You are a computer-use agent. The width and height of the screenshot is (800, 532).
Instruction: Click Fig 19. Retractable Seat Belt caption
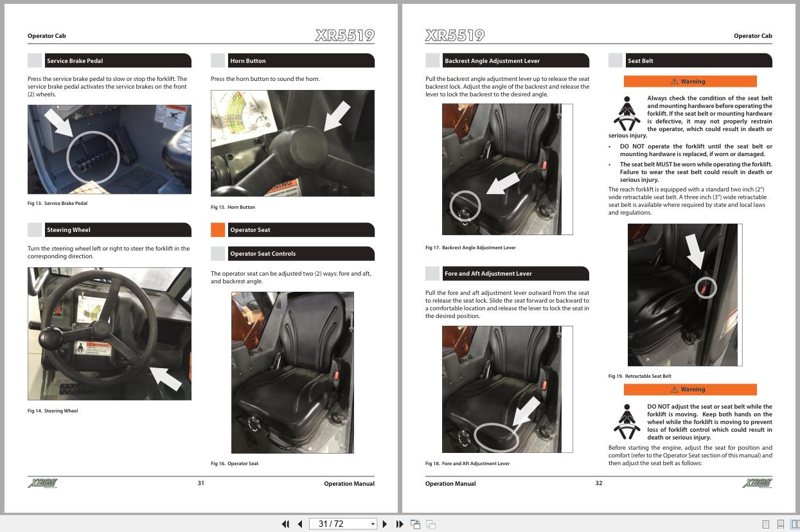[640, 377]
